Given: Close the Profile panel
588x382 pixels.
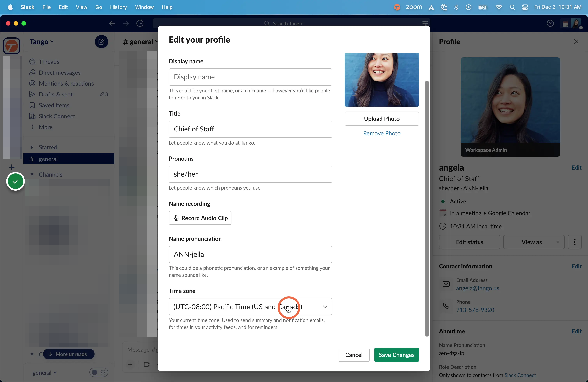Looking at the screenshot, I should click(x=576, y=41).
